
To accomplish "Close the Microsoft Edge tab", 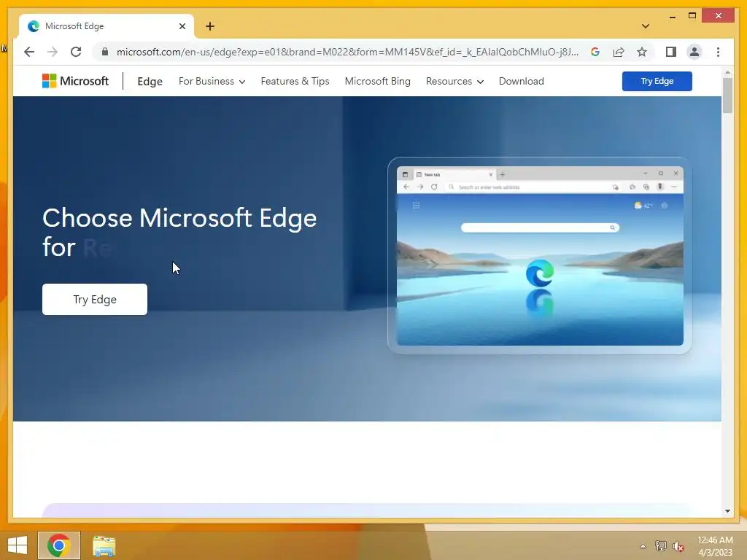I will coord(182,26).
